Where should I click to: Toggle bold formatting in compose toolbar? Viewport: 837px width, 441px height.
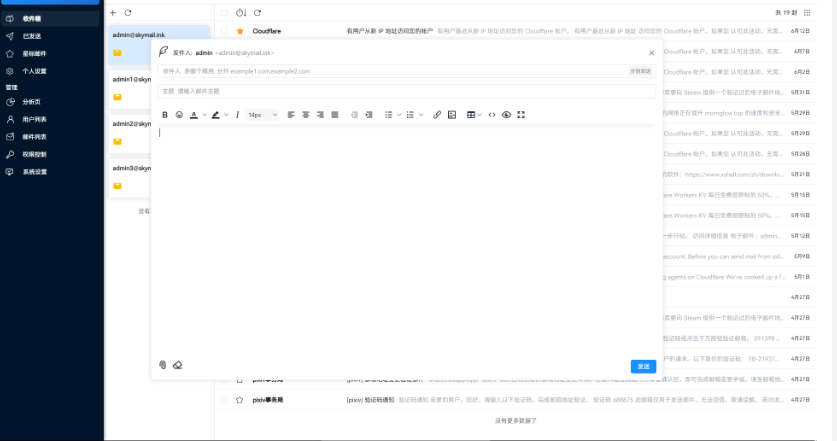click(165, 115)
